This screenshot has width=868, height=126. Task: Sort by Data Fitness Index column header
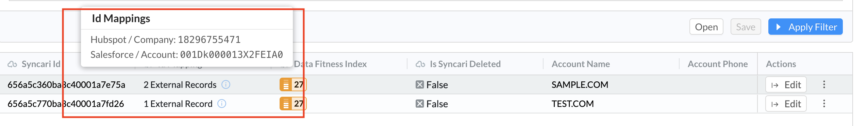click(330, 64)
